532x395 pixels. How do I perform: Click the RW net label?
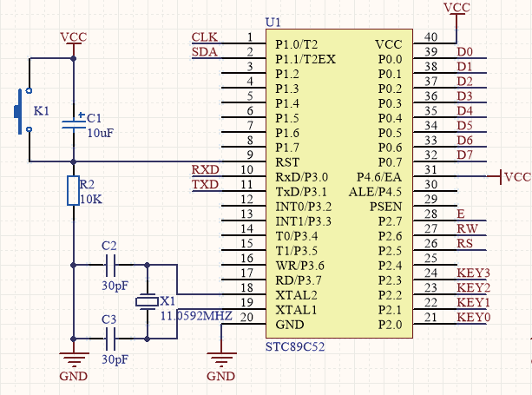[468, 228]
